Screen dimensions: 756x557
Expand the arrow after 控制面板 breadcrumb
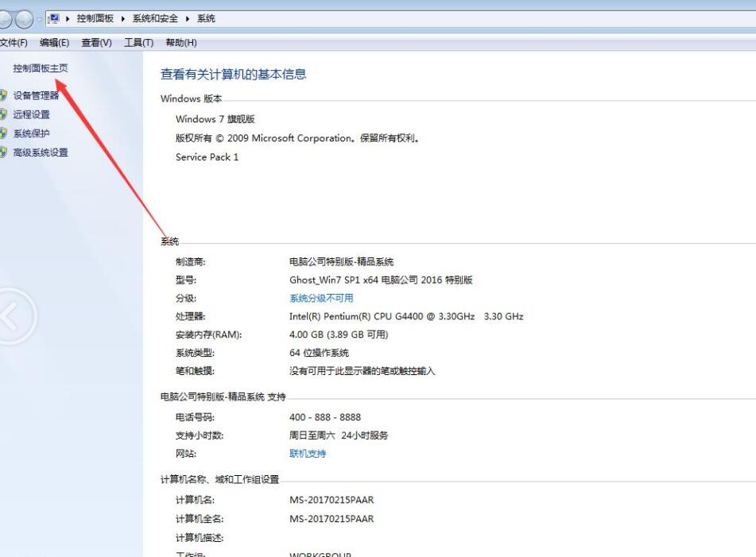(123, 18)
